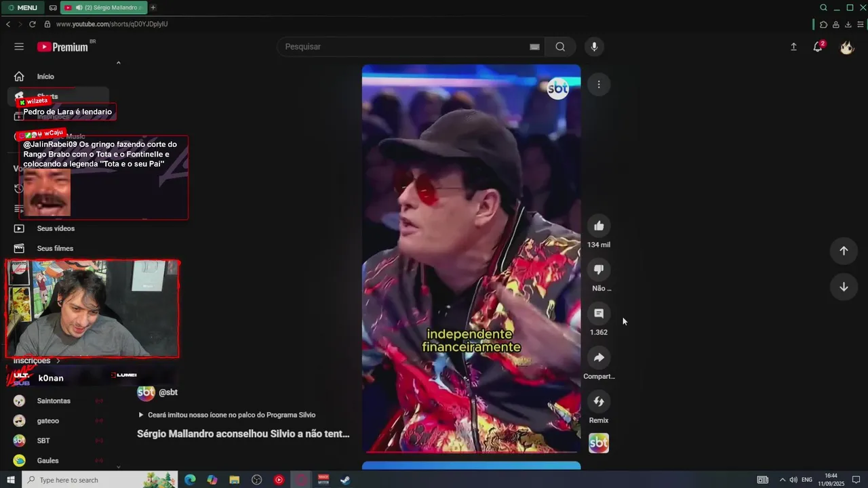Open a new browser tab with plus
This screenshot has width=868, height=488.
[x=153, y=7]
